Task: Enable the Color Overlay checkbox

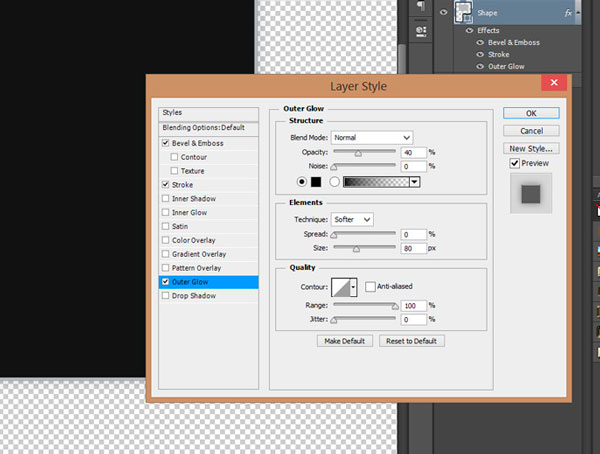Action: (165, 240)
